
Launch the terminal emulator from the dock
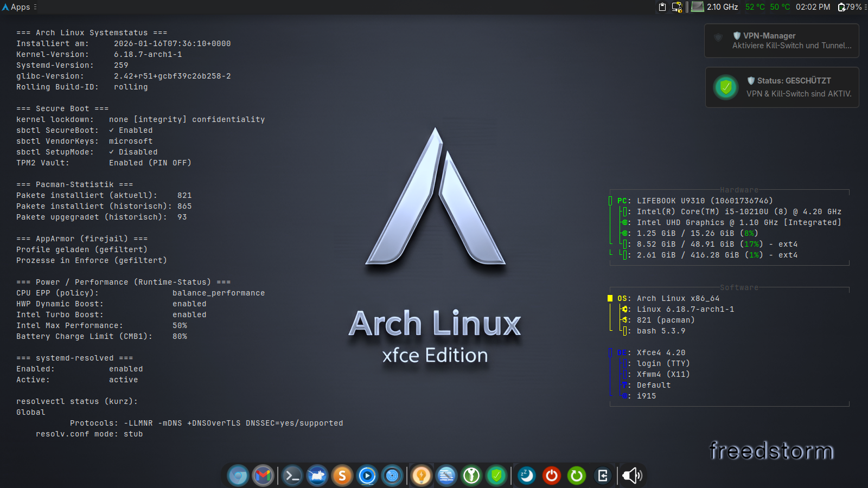click(292, 476)
